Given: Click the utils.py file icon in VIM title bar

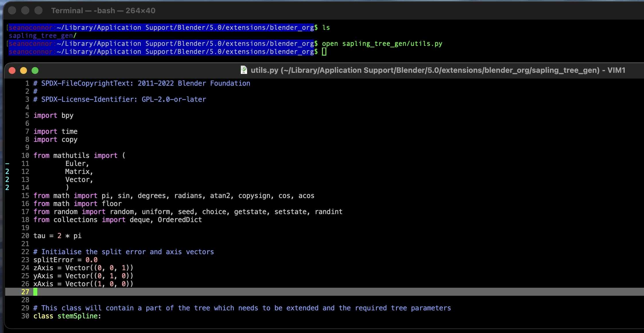Looking at the screenshot, I should click(x=244, y=70).
